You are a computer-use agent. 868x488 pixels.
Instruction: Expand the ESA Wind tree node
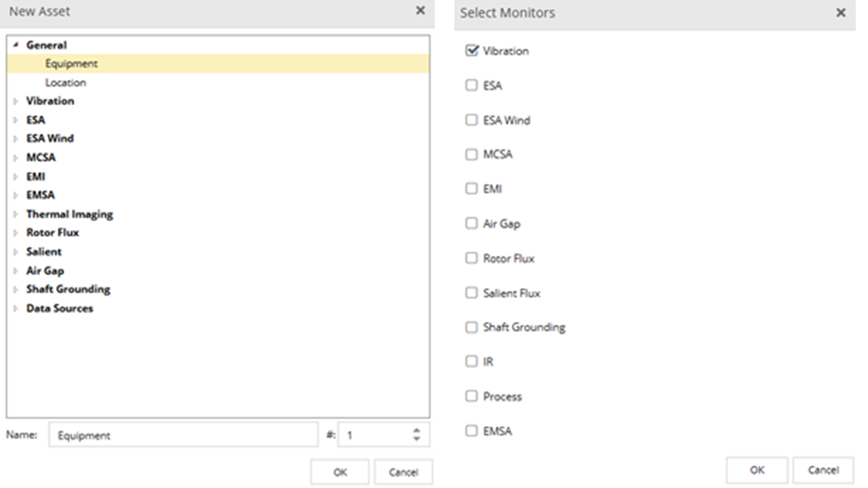tap(16, 138)
